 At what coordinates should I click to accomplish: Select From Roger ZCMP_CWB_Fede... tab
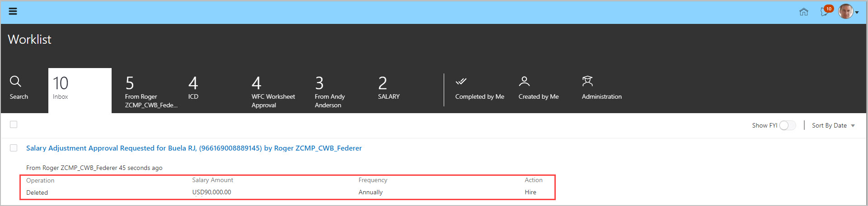pyautogui.click(x=151, y=92)
